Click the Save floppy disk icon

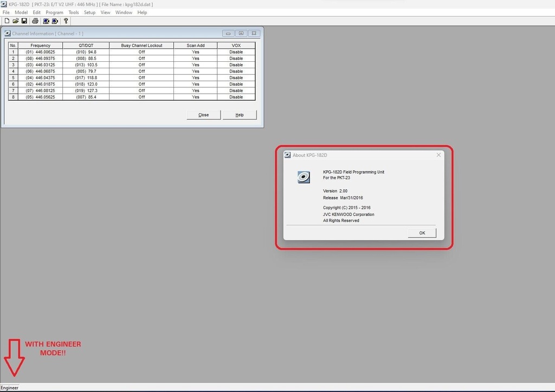click(x=24, y=21)
